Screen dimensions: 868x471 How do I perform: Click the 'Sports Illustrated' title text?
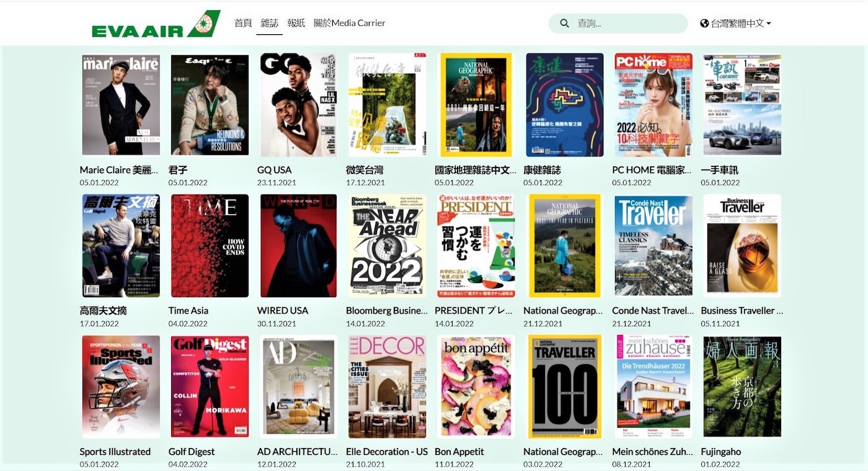pyautogui.click(x=115, y=452)
